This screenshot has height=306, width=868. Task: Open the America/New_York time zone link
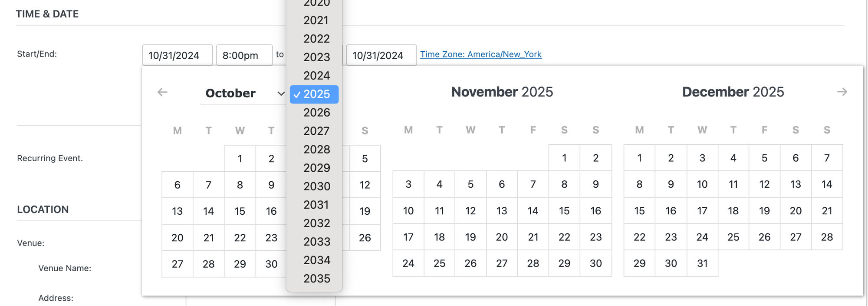pyautogui.click(x=480, y=54)
